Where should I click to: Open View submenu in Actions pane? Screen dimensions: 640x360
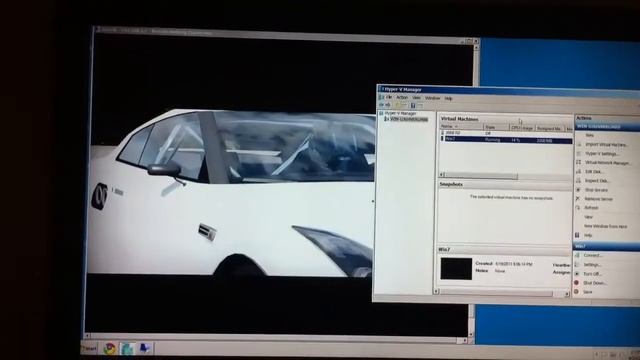pyautogui.click(x=589, y=217)
